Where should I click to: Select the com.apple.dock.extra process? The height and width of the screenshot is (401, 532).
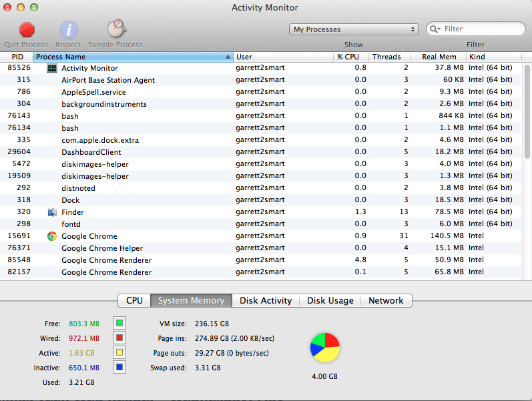(x=261, y=140)
